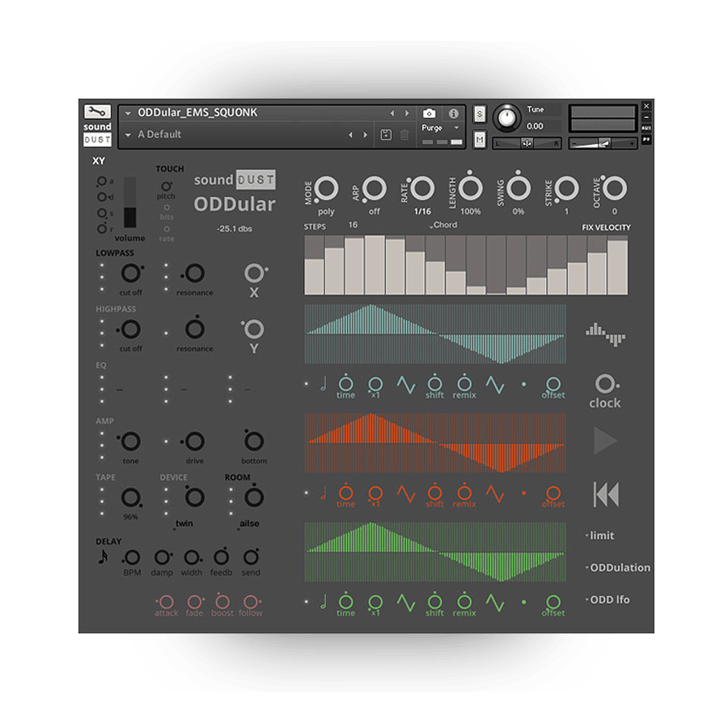Click the save preset disk icon
The image size is (728, 728).
(386, 134)
